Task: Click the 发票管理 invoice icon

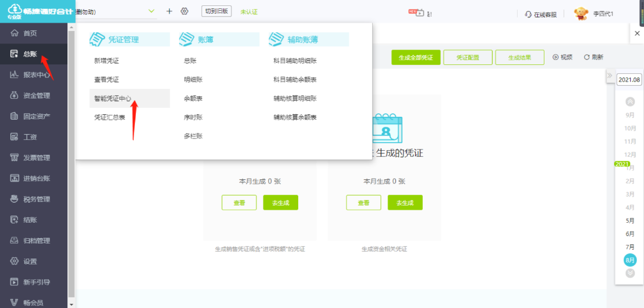Action: coord(14,158)
